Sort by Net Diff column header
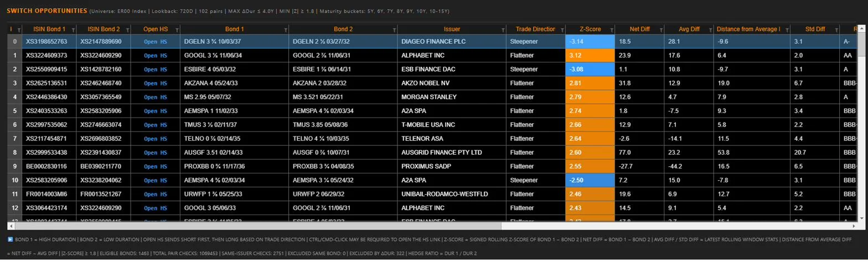The height and width of the screenshot is (264, 868). coord(639,29)
